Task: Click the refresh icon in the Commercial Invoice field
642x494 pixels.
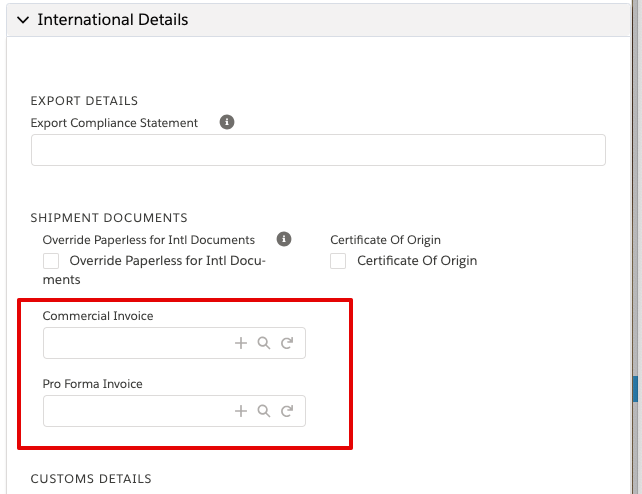Action: coord(287,343)
